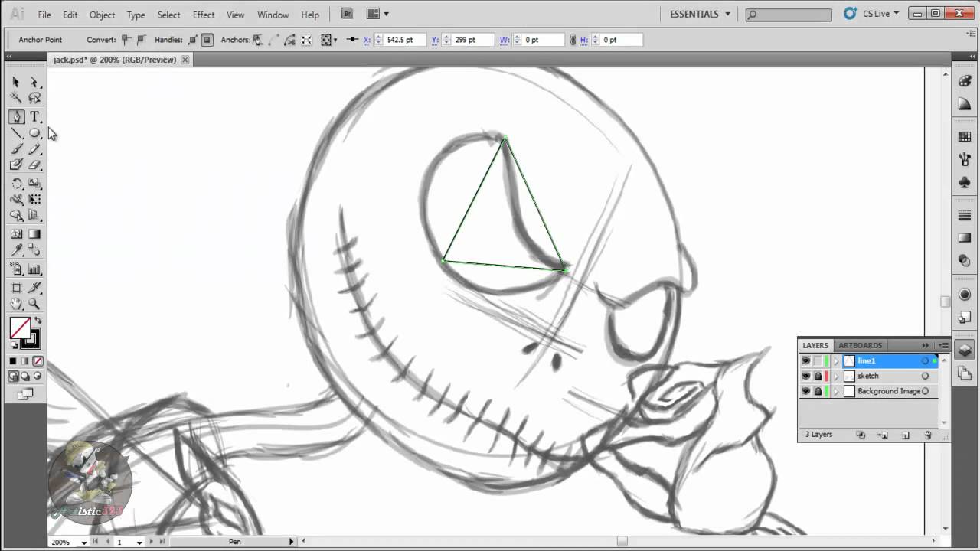The width and height of the screenshot is (980, 551).
Task: Toggle constrain width and height proportions
Action: tap(572, 40)
